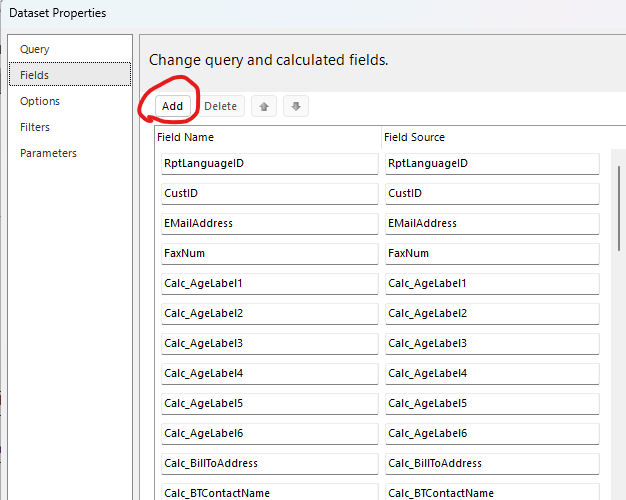Click the move down arrow icon
This screenshot has height=500, width=626.
click(x=295, y=106)
